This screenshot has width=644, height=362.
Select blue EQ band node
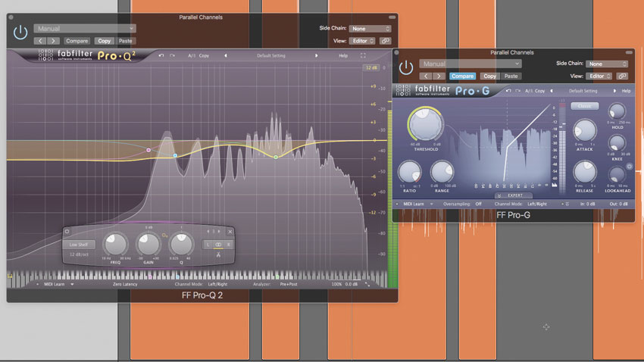tap(175, 155)
